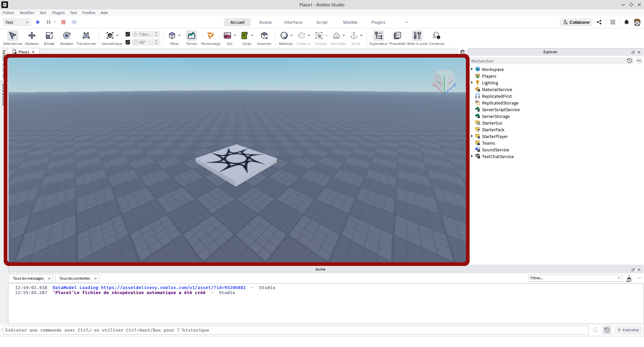Open the Tous les contextes dropdown

click(x=77, y=278)
